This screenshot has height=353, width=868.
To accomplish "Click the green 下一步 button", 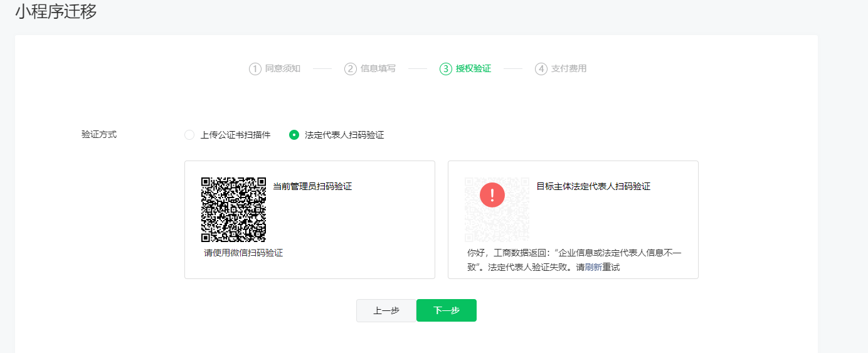I will pos(447,310).
